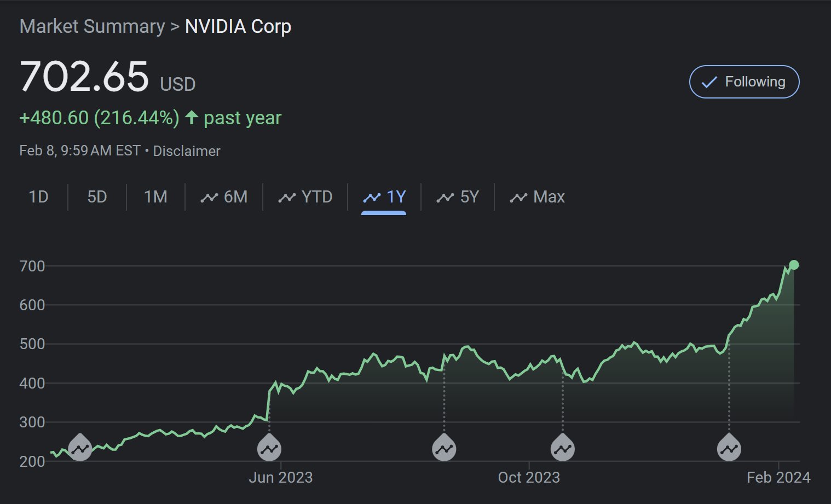Click the Jun 2023 axis label
The height and width of the screenshot is (504, 831).
(281, 477)
